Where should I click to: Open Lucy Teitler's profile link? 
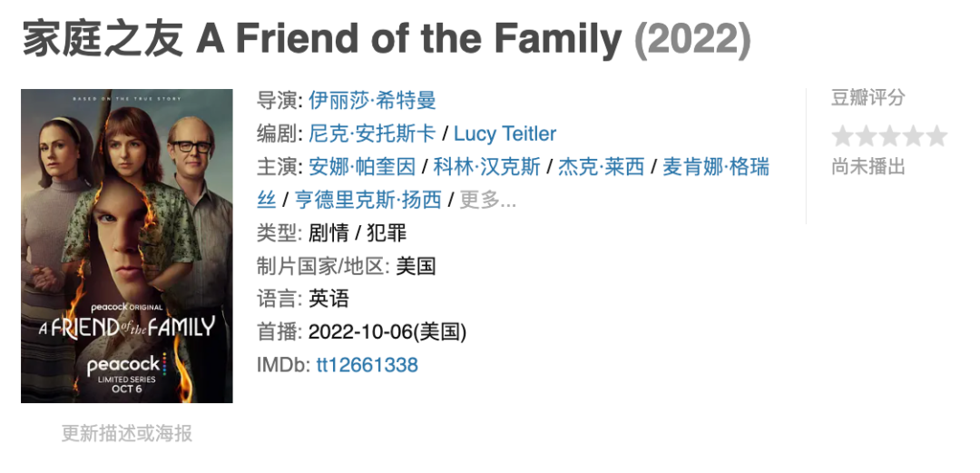click(505, 133)
